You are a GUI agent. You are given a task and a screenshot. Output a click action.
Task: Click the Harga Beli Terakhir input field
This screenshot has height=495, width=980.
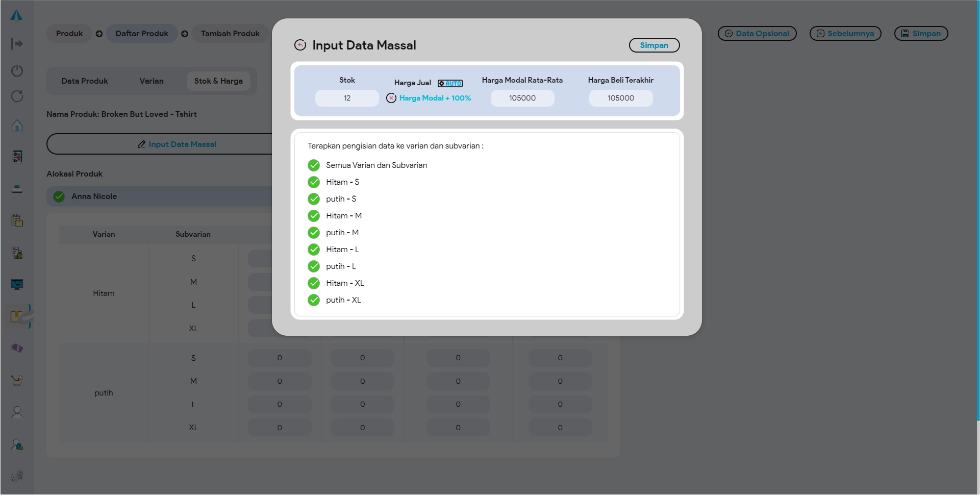pos(620,98)
